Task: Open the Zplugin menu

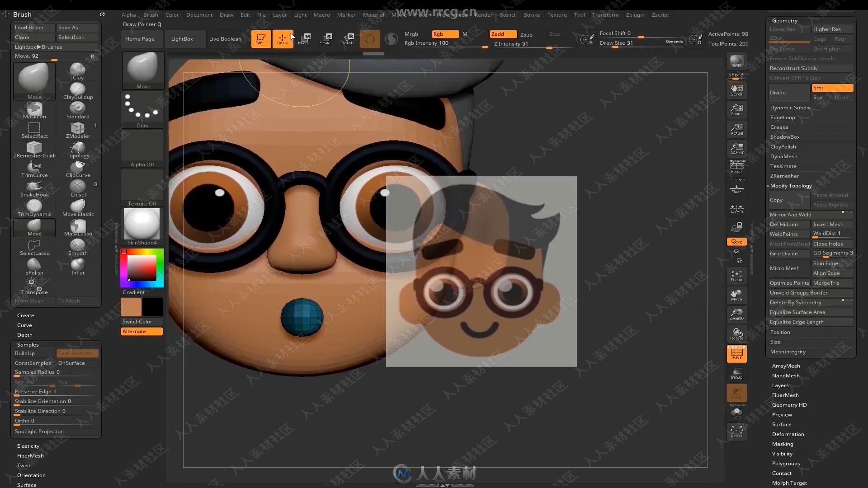Action: click(635, 15)
